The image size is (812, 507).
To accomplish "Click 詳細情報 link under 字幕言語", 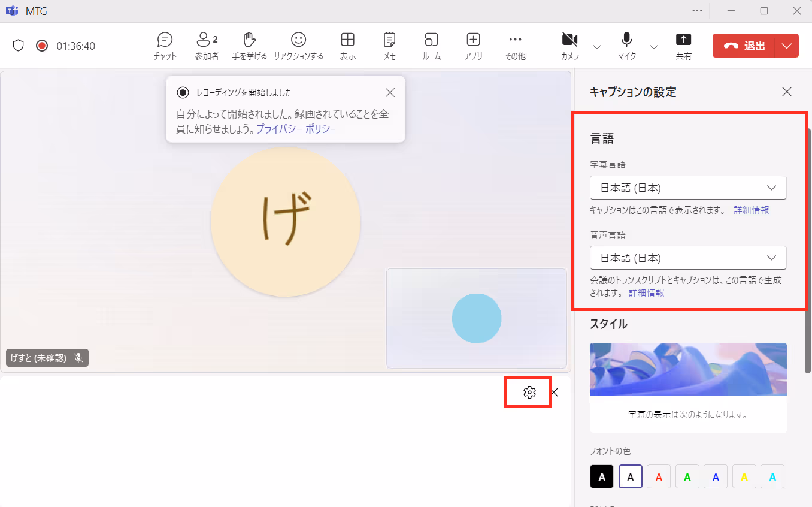I will coord(752,210).
